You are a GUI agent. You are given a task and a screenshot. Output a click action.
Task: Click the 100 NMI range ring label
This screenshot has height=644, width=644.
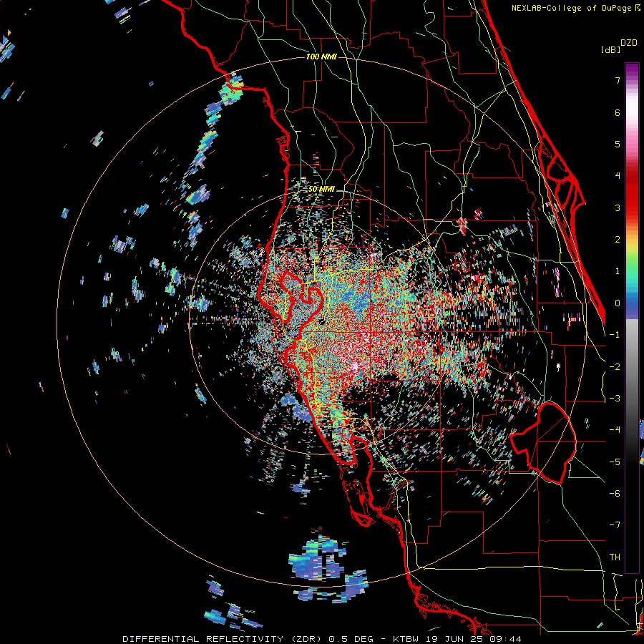pyautogui.click(x=321, y=57)
